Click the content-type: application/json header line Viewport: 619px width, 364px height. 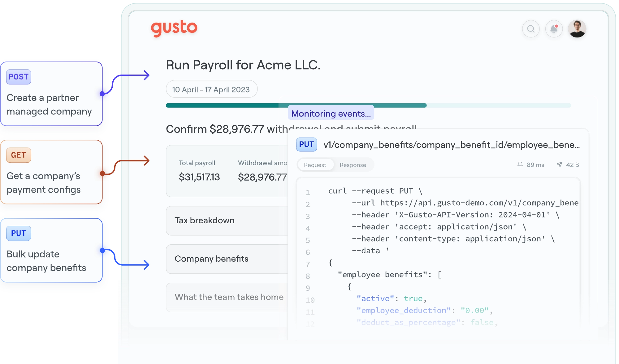453,239
